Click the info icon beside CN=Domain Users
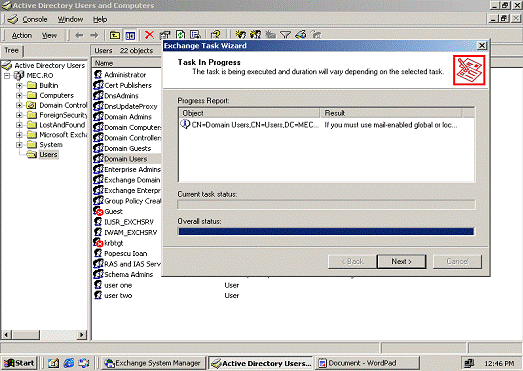Image resolution: width=523 pixels, height=371 pixels. (x=185, y=124)
